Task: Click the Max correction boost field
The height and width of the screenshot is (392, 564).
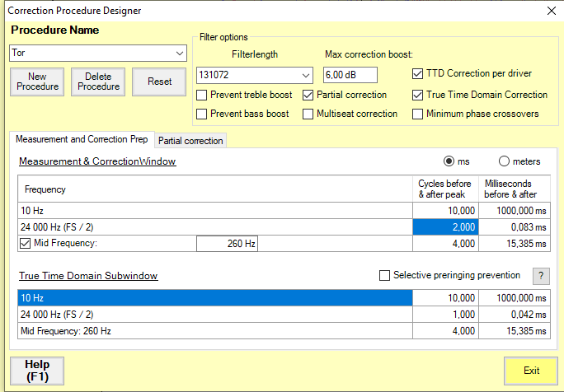Action: pos(350,75)
